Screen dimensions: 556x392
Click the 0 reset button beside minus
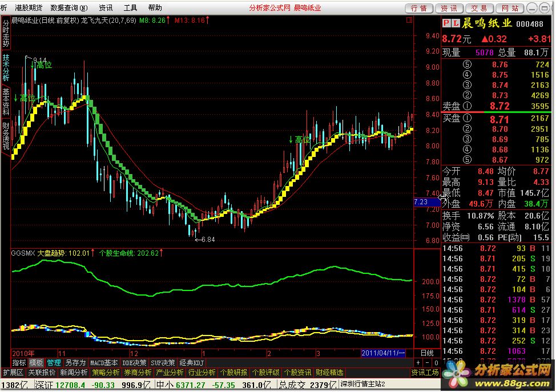point(436,363)
